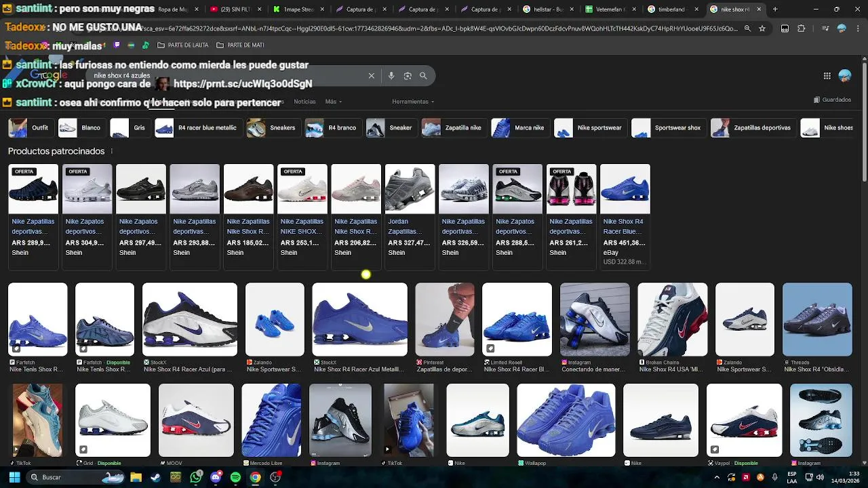868x488 pixels.
Task: Clear the search box with the X icon
Action: tap(371, 76)
